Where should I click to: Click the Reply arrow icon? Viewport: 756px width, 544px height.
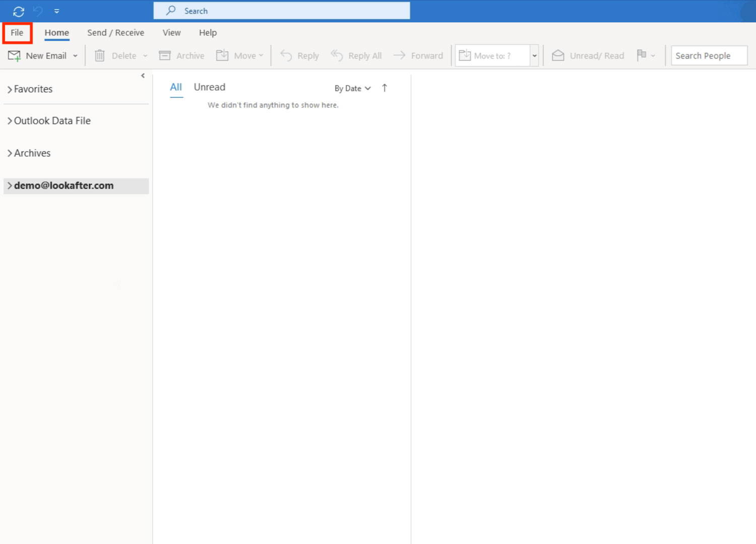click(x=286, y=56)
